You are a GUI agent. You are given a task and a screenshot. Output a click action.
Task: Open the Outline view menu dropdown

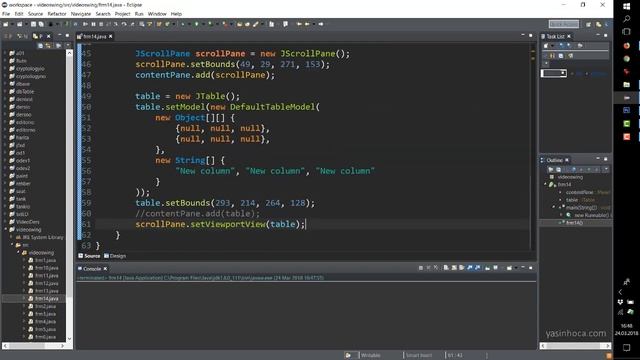606,169
